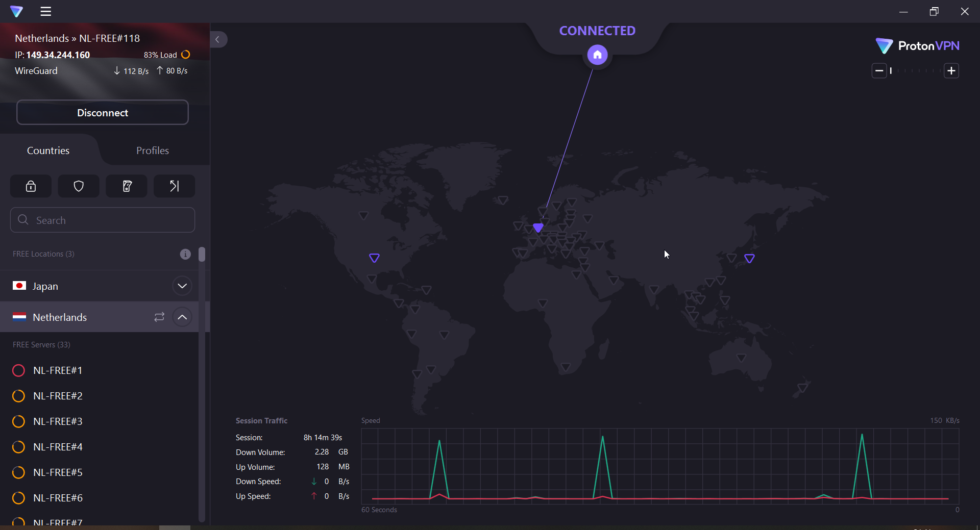Open the FREE Locations info icon
The width and height of the screenshot is (980, 530).
pyautogui.click(x=185, y=254)
